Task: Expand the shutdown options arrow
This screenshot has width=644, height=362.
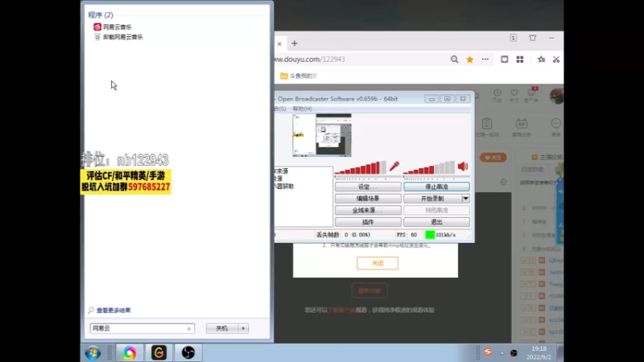Action: click(244, 328)
